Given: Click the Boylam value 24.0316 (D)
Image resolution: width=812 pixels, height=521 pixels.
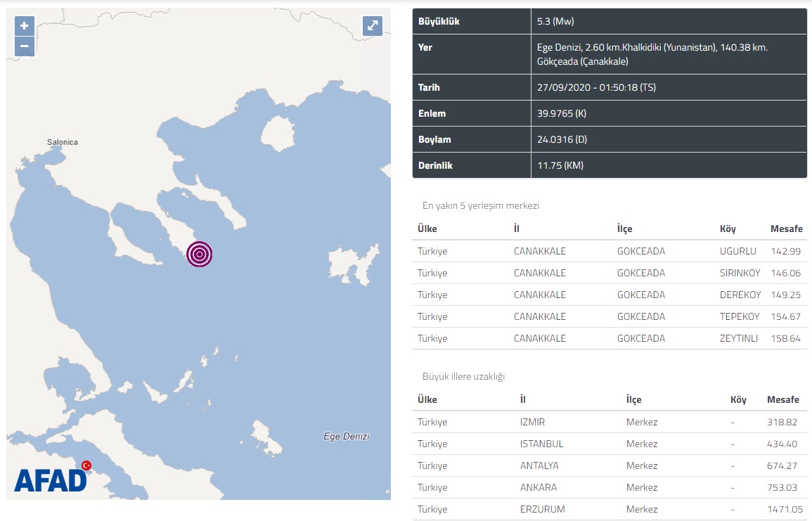Looking at the screenshot, I should [561, 140].
